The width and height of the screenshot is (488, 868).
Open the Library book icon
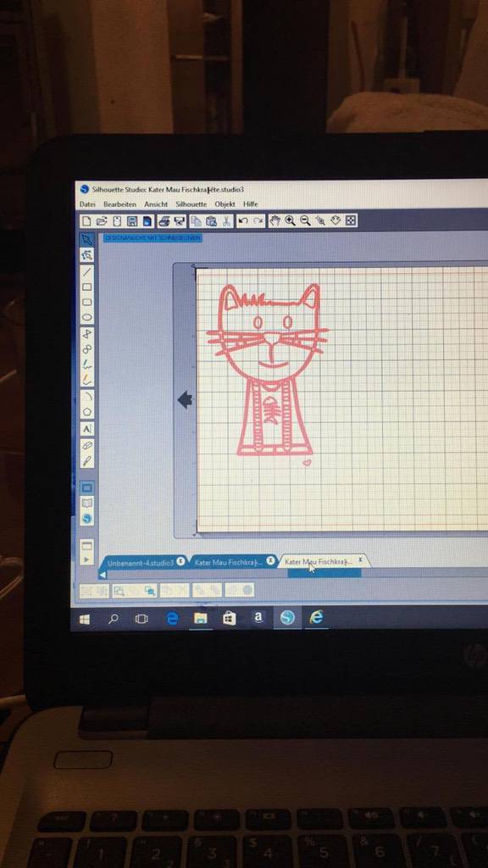point(87,504)
